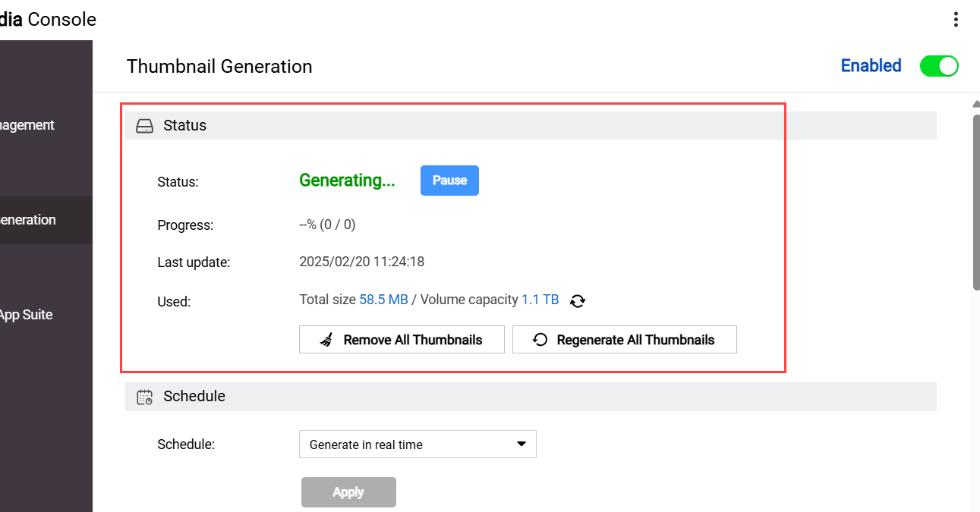Open the Schedule dropdown arrow
The image size is (980, 512).
[x=522, y=444]
